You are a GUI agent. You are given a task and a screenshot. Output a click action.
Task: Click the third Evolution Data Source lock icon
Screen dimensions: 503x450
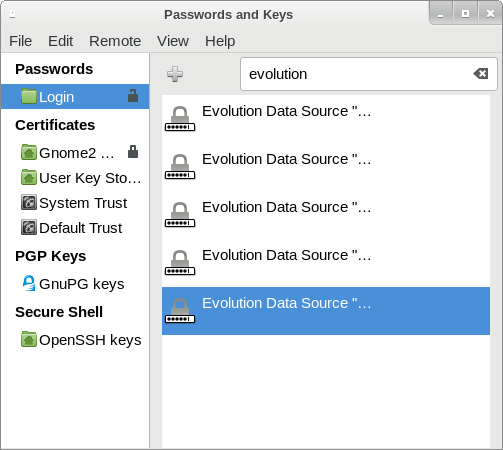click(x=180, y=215)
